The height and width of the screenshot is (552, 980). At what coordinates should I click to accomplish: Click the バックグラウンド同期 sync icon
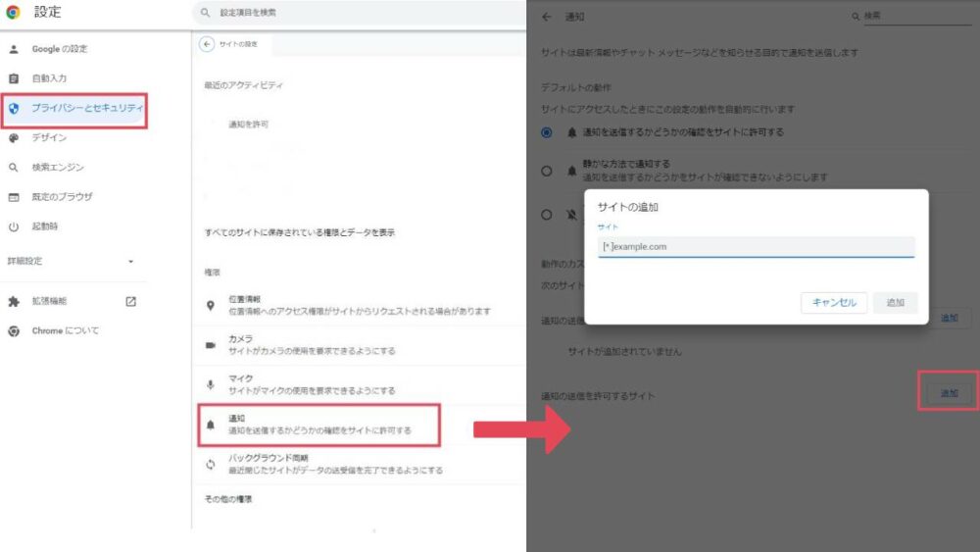tap(211, 464)
